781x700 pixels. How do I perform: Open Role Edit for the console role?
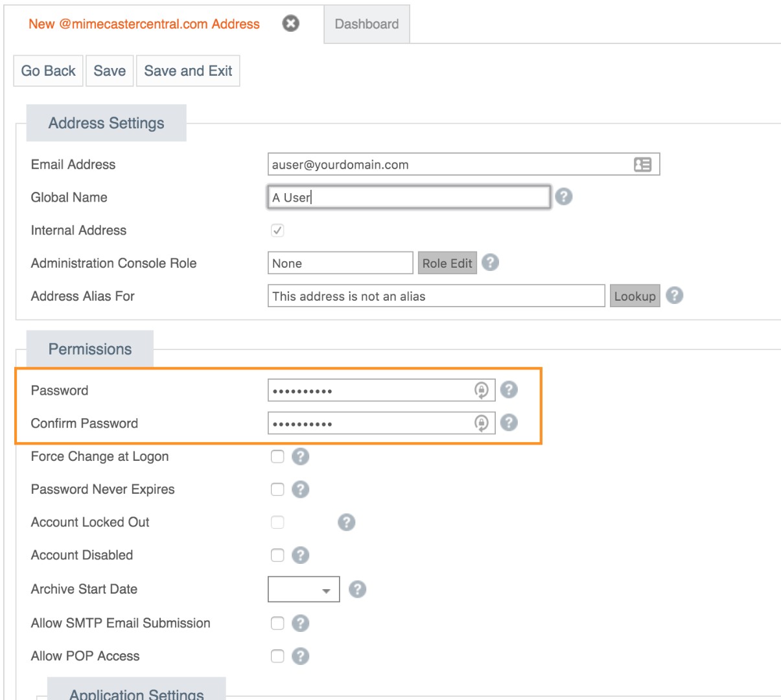point(447,263)
